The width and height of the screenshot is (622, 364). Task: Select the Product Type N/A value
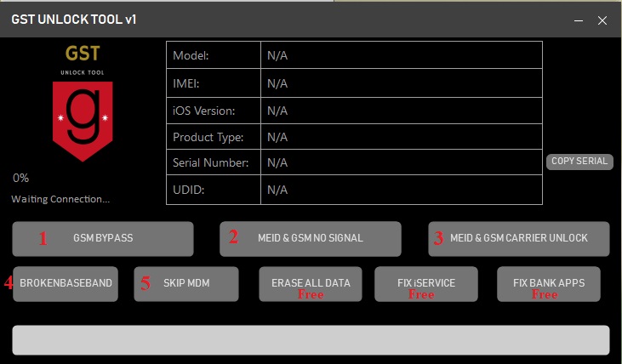click(402, 137)
